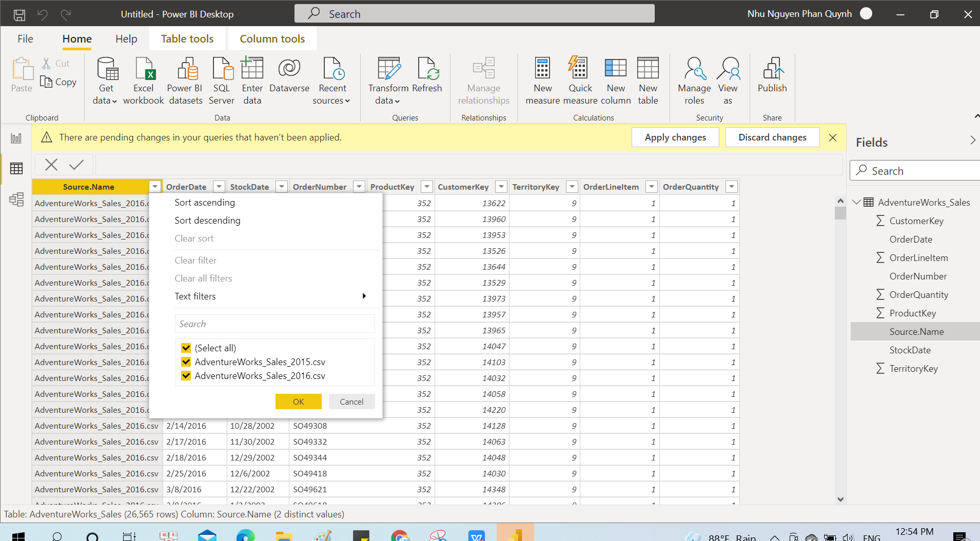This screenshot has height=541, width=980.
Task: Create a Quick measure
Action: tap(580, 81)
